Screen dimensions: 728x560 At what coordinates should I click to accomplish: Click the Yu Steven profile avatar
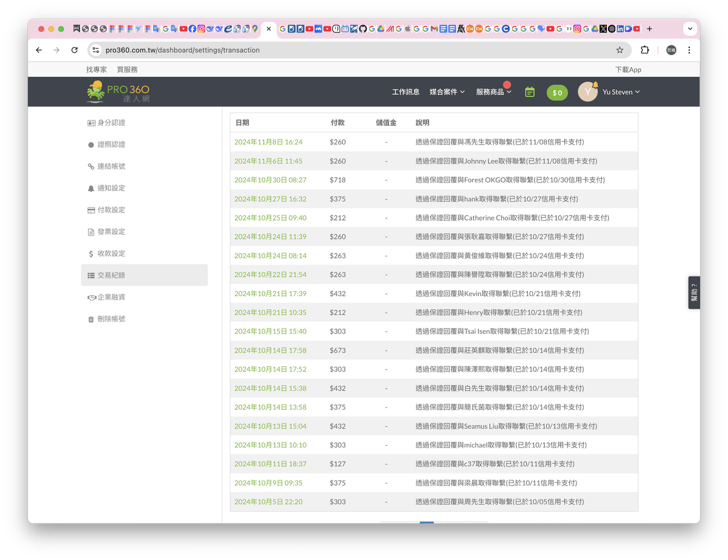(588, 92)
